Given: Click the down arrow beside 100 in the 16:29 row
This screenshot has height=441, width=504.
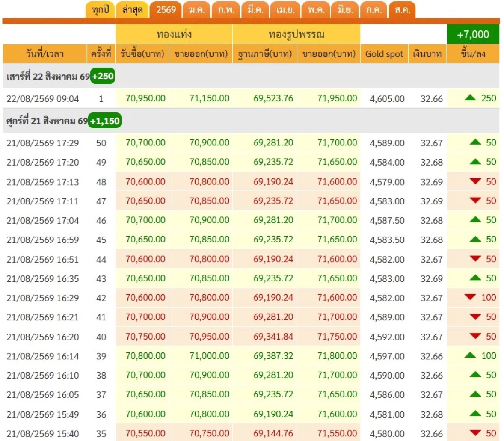Looking at the screenshot, I should tap(470, 297).
